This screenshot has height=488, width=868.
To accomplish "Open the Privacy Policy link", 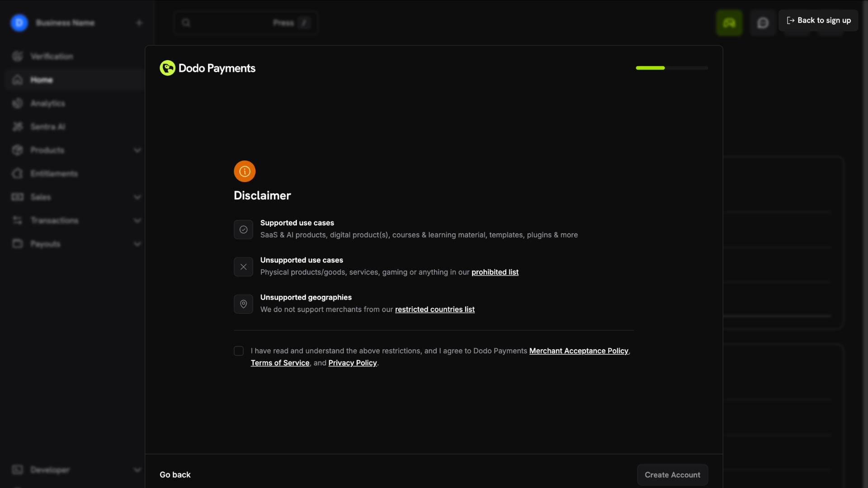I will pyautogui.click(x=353, y=363).
